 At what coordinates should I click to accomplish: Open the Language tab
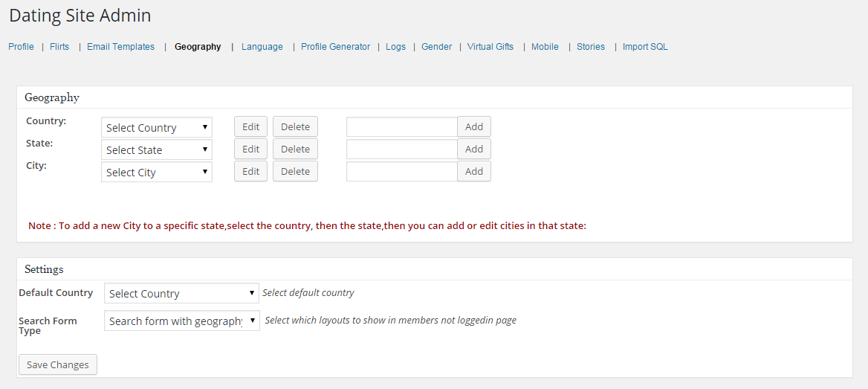(262, 47)
